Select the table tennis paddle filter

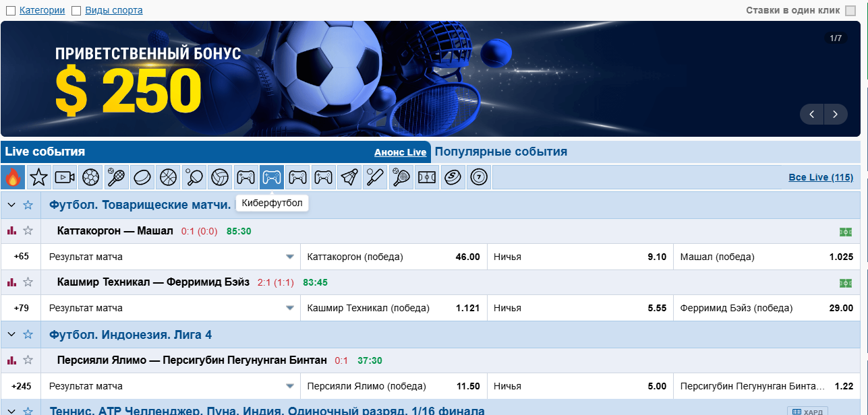tap(194, 177)
